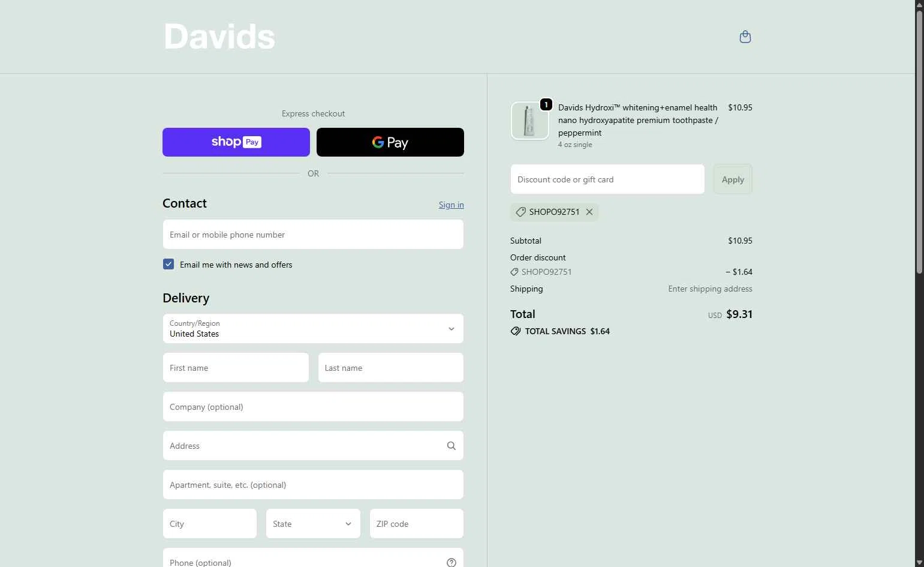This screenshot has height=567, width=924.
Task: Open the shopping cart bag icon
Action: point(745,37)
